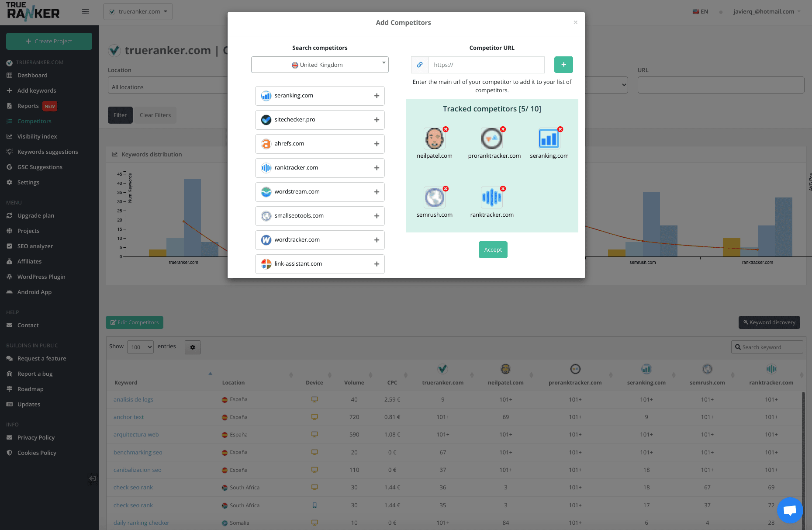Add ahrefs.com via its plus icon
Image resolution: width=812 pixels, height=530 pixels.
[x=377, y=144]
